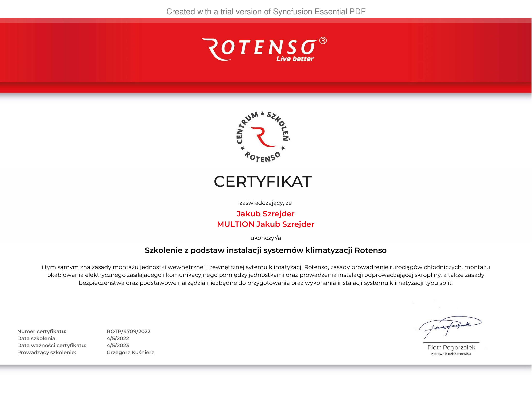Click the trainer name Grzegorz Kuśnierz

[130, 352]
